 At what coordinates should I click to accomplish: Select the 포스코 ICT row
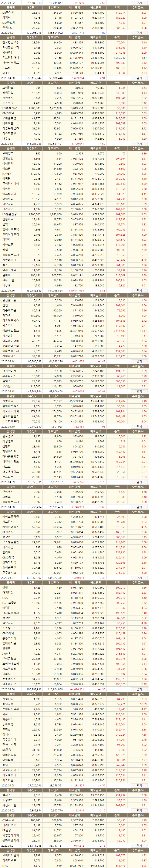tap(74, 103)
